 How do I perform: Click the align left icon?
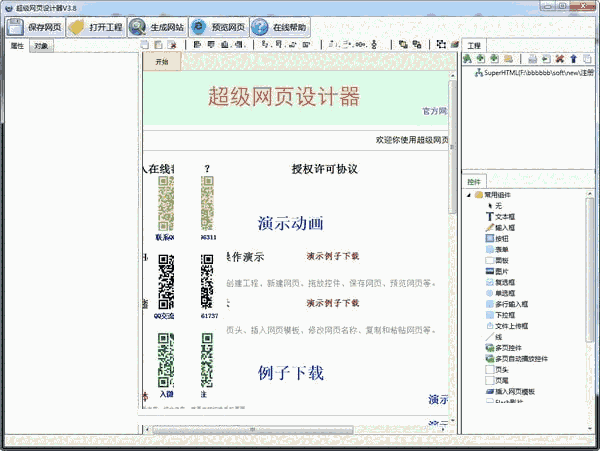click(197, 45)
